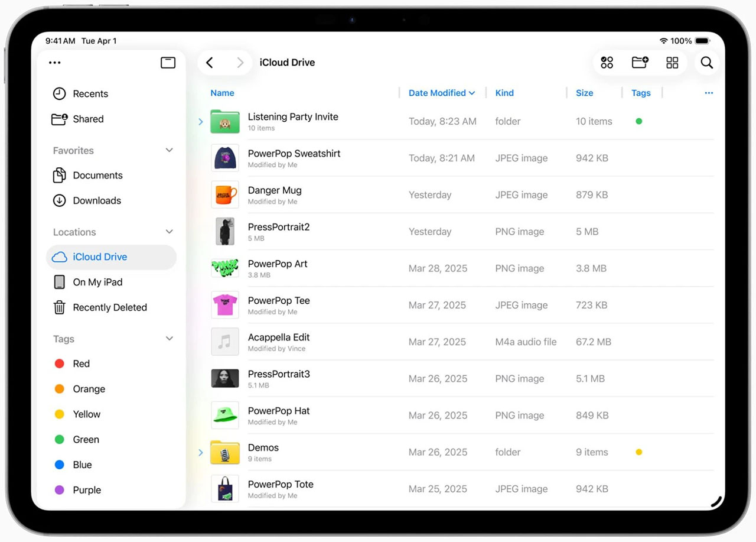The height and width of the screenshot is (542, 756).
Task: Open the sidebar three-dots menu
Action: 55,63
